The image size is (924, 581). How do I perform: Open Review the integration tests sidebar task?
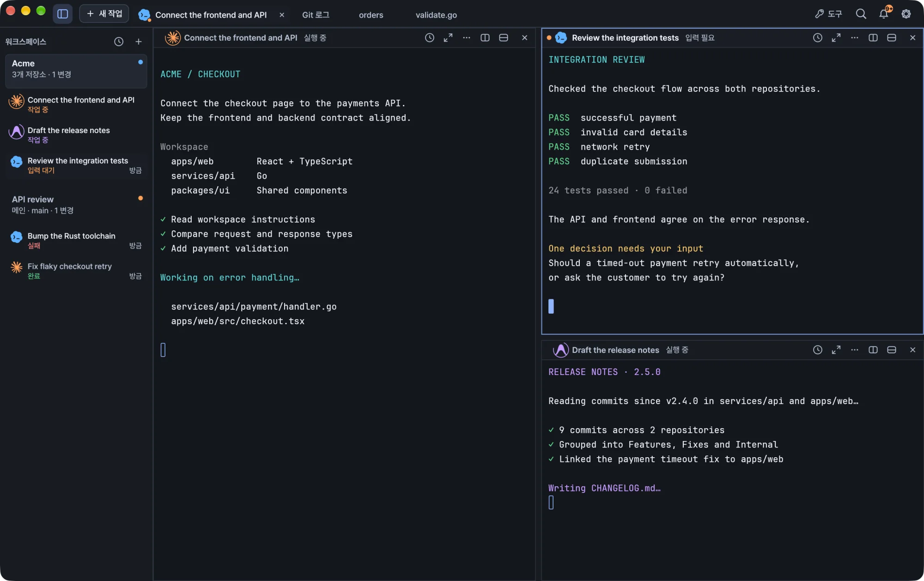(76, 165)
